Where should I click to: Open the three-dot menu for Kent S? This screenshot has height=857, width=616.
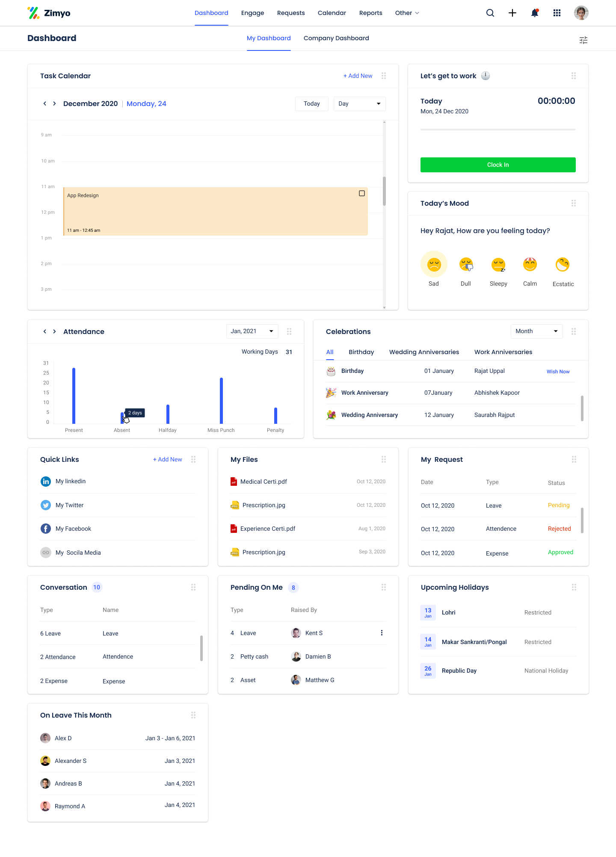point(382,633)
